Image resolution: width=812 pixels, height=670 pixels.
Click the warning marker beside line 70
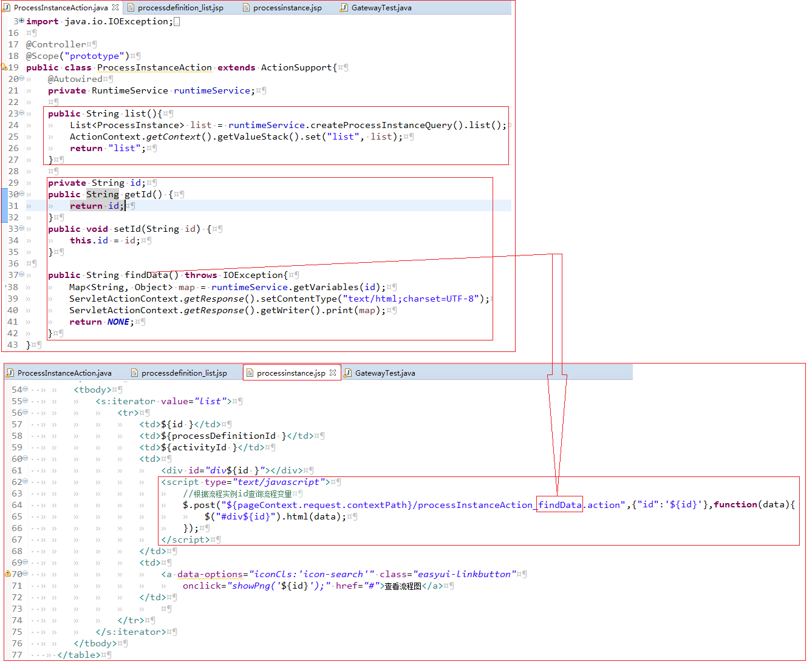tap(8, 574)
